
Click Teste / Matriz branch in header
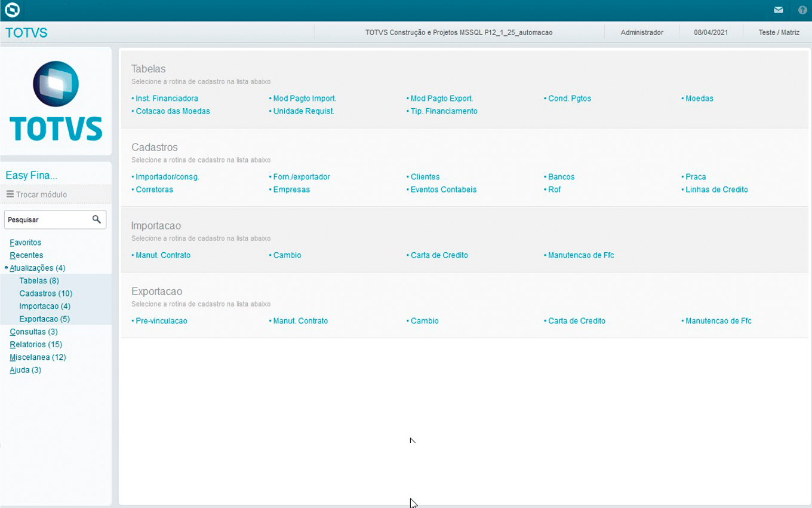pos(779,32)
